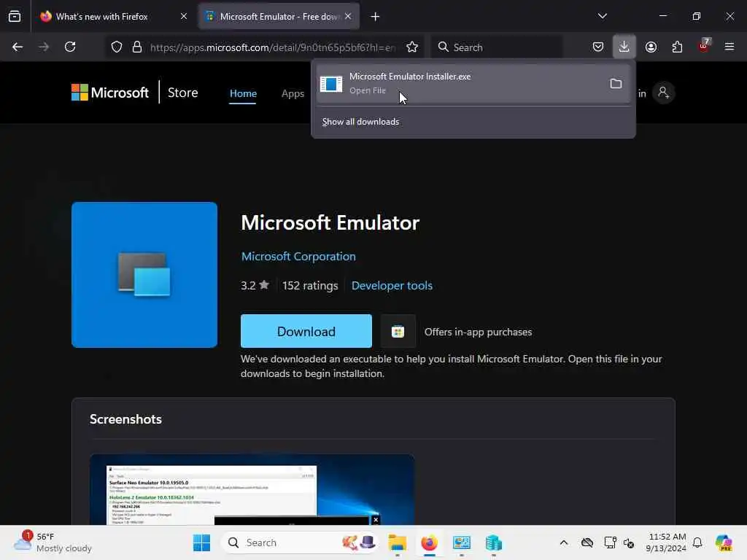Image resolution: width=747 pixels, height=560 pixels.
Task: Click the muted volume tray icon
Action: [x=629, y=542]
